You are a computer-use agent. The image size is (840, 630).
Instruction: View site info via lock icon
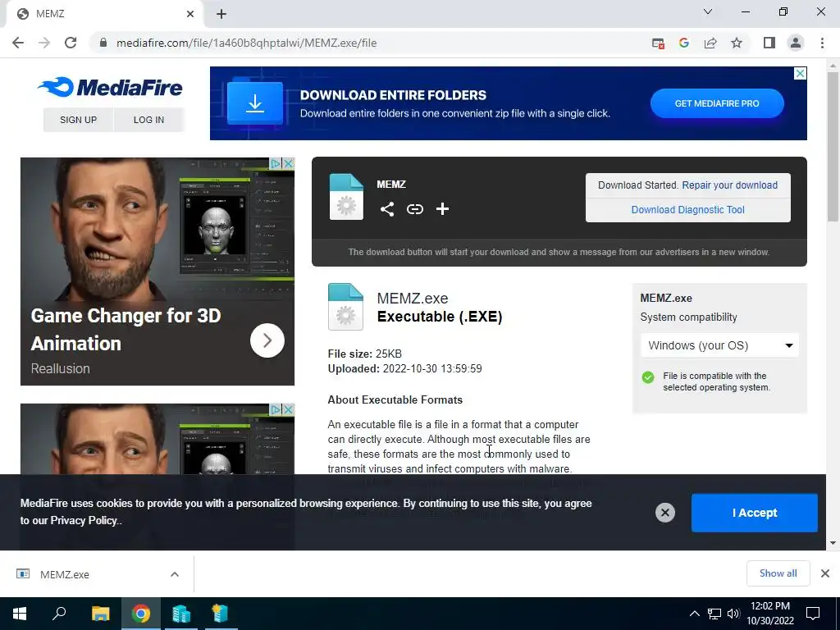103,43
